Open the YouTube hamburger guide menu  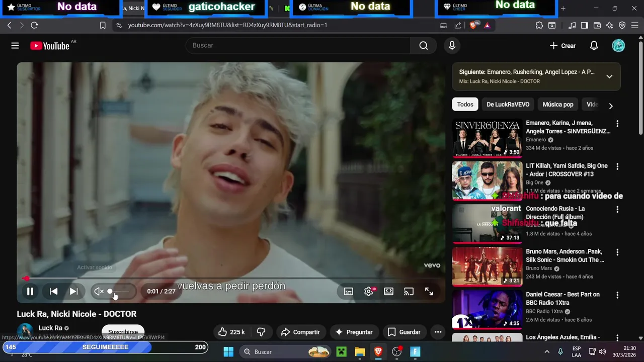click(x=15, y=46)
